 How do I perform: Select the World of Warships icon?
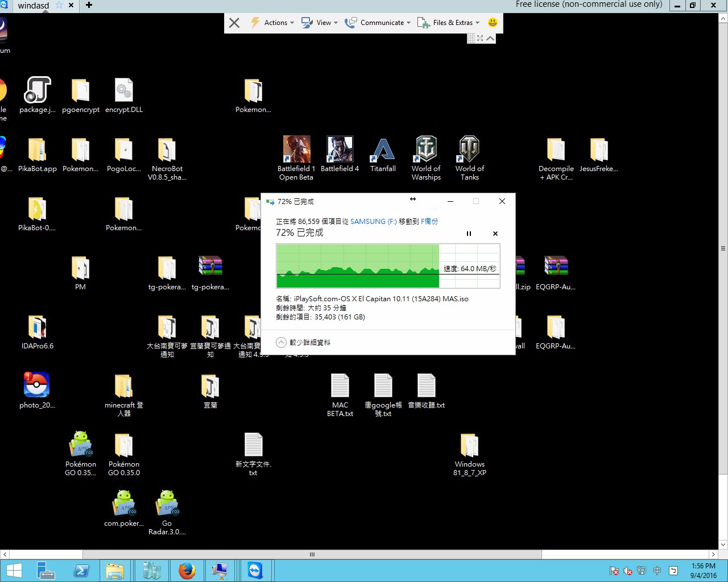click(x=426, y=150)
